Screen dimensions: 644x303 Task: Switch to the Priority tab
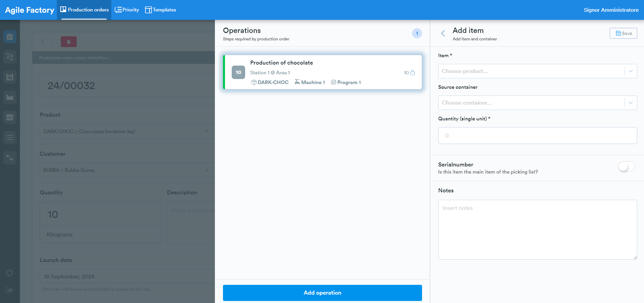[x=127, y=10]
